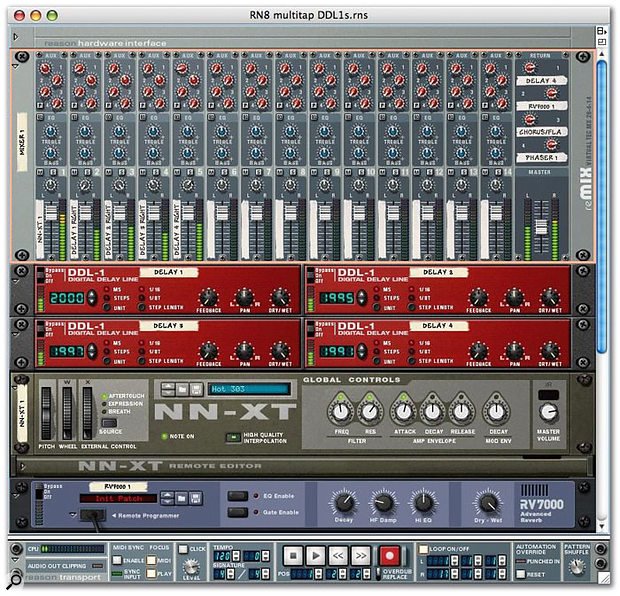
Task: Click the RV7000 Init Patch display
Action: click(x=118, y=498)
